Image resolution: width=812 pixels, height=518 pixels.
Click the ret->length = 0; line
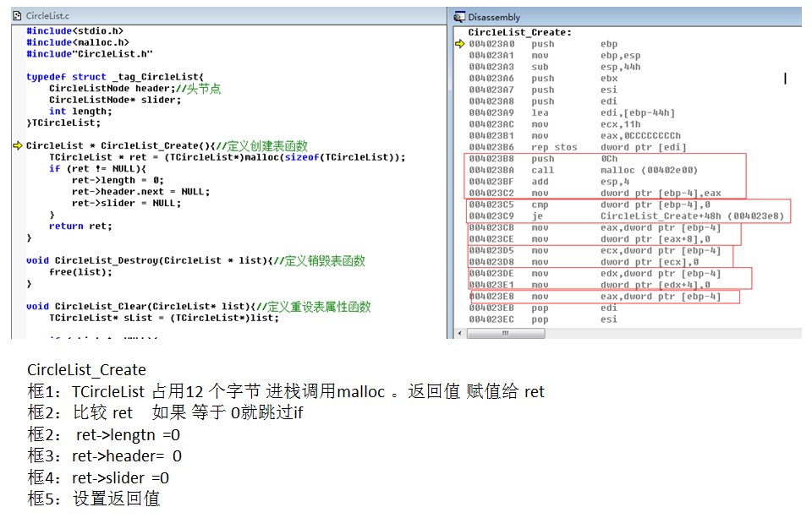pos(118,180)
